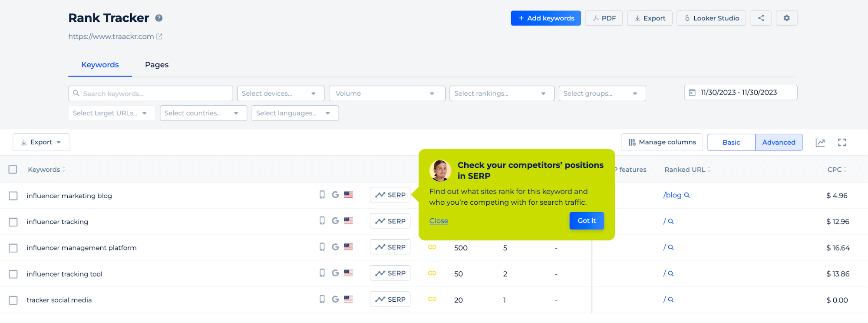Click Manage columns button
This screenshot has width=868, height=323.
click(662, 143)
